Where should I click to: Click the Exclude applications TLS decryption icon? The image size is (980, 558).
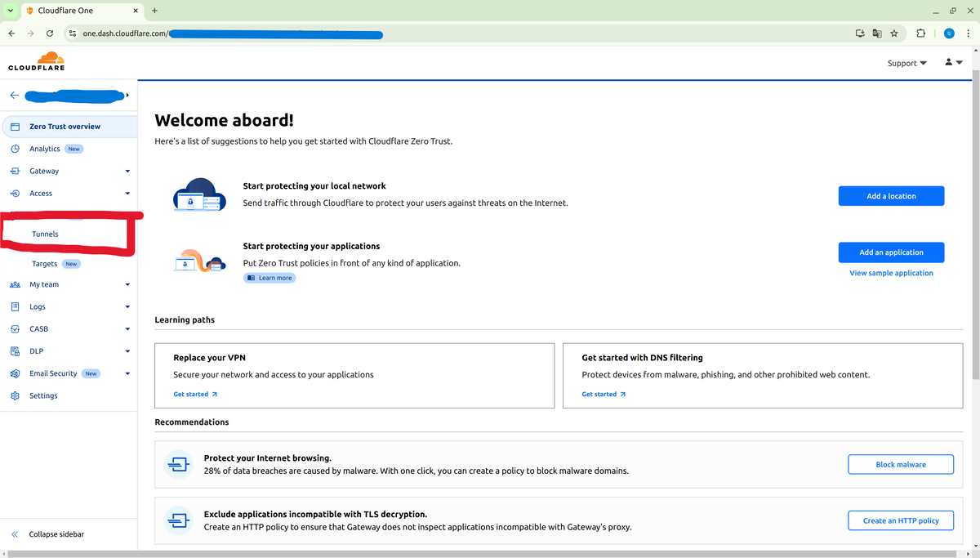coord(178,520)
